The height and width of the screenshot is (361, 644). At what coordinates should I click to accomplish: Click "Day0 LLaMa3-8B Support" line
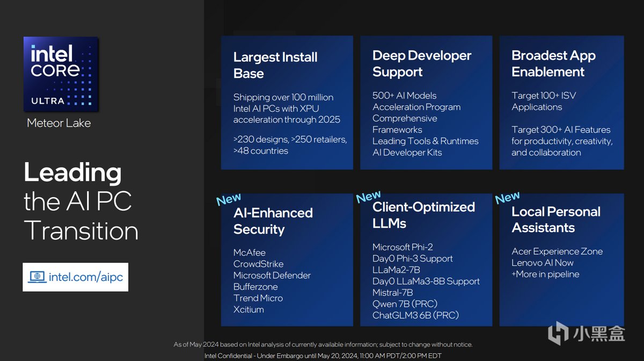click(426, 281)
